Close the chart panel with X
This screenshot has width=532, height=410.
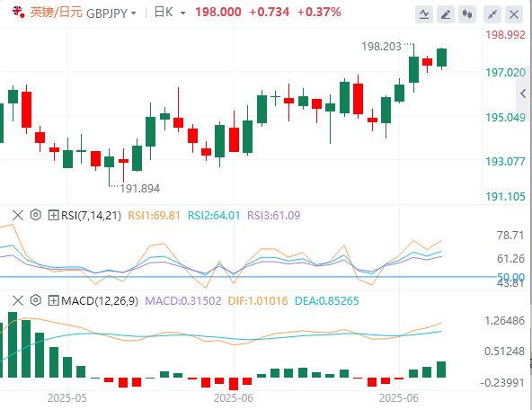tap(514, 14)
